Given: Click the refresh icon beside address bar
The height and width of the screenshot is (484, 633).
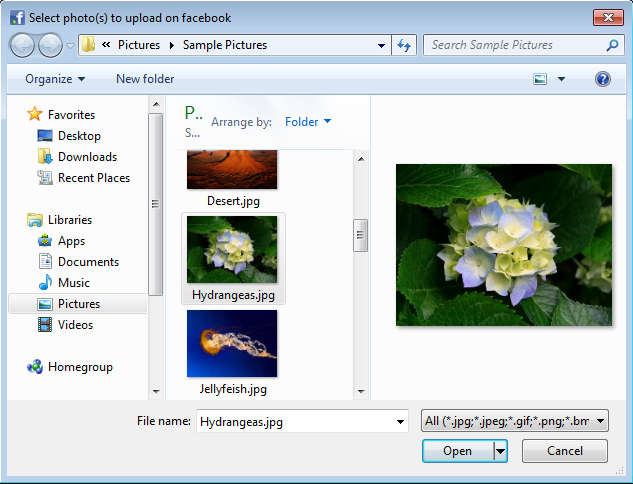Looking at the screenshot, I should click(404, 45).
